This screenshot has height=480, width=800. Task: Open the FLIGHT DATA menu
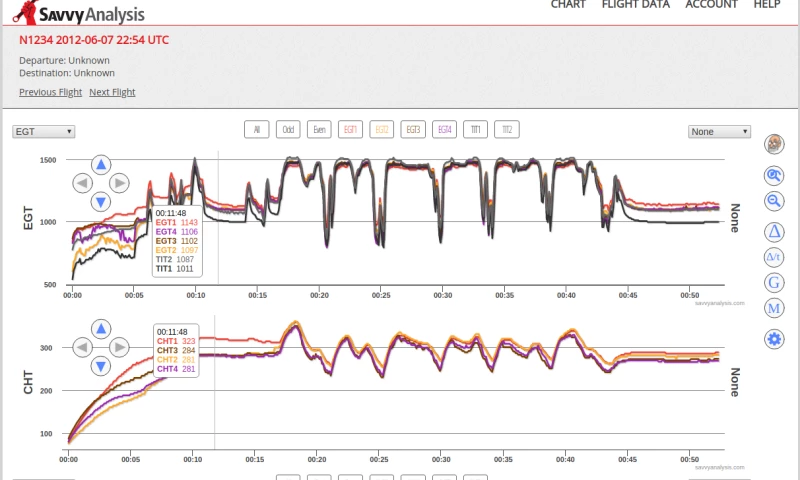[635, 5]
